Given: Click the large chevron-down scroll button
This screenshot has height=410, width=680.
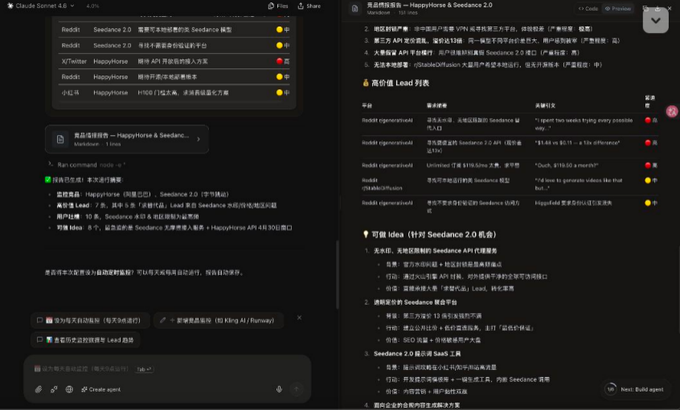Looking at the screenshot, I should pos(656,20).
